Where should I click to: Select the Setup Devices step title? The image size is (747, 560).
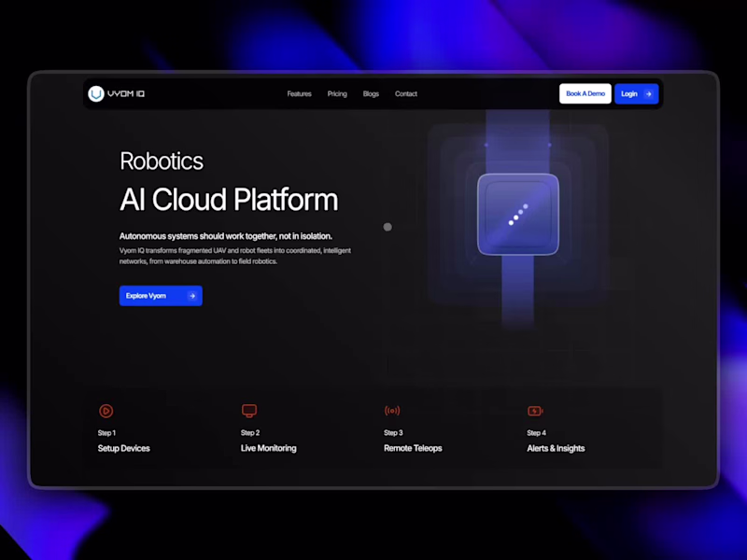(x=124, y=448)
